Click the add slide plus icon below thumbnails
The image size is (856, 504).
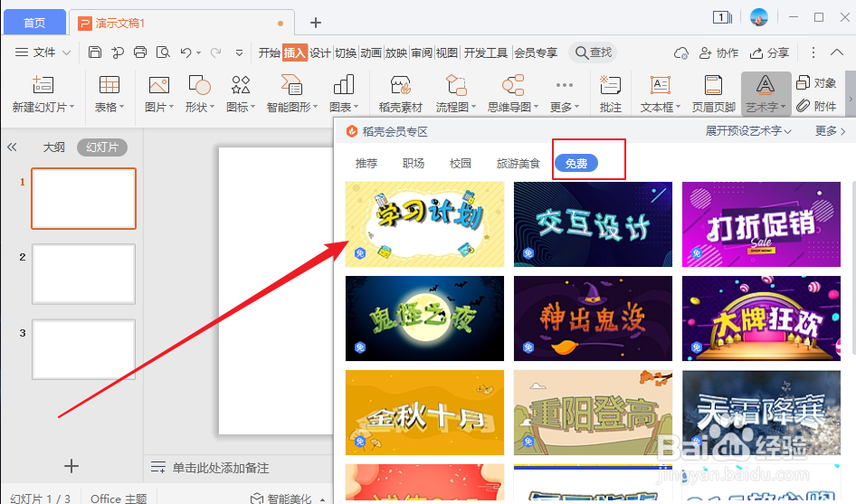click(71, 466)
